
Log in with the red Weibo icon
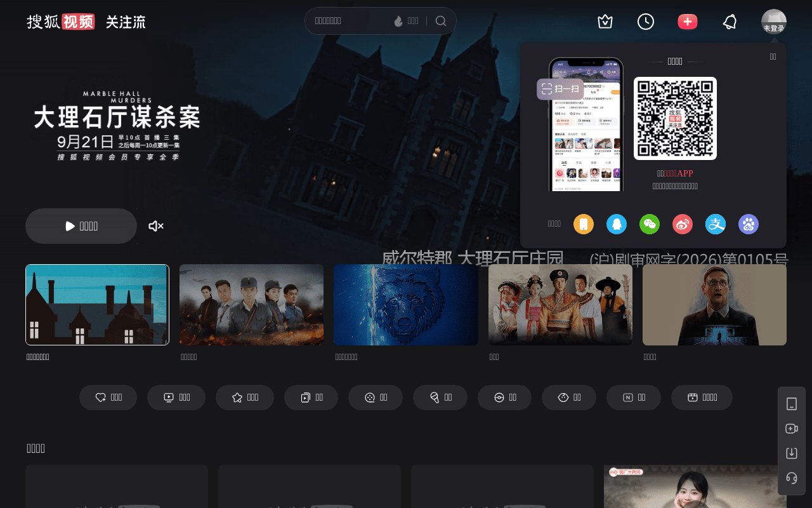click(x=683, y=224)
